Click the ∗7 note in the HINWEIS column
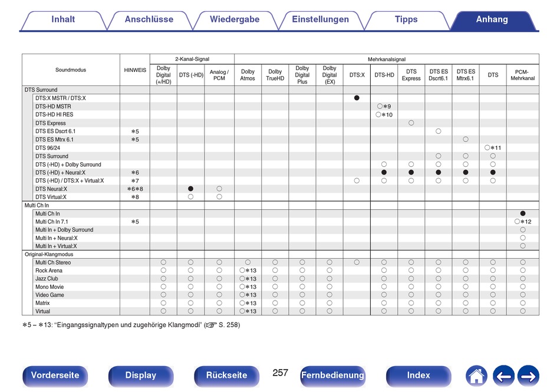This screenshot has height=392, width=560. [135, 181]
